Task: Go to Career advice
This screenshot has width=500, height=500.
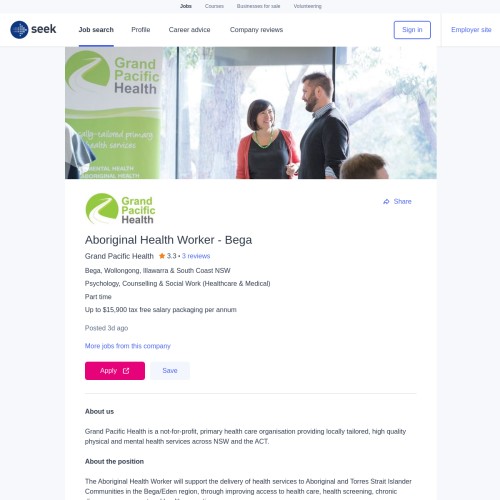Action: (x=189, y=30)
